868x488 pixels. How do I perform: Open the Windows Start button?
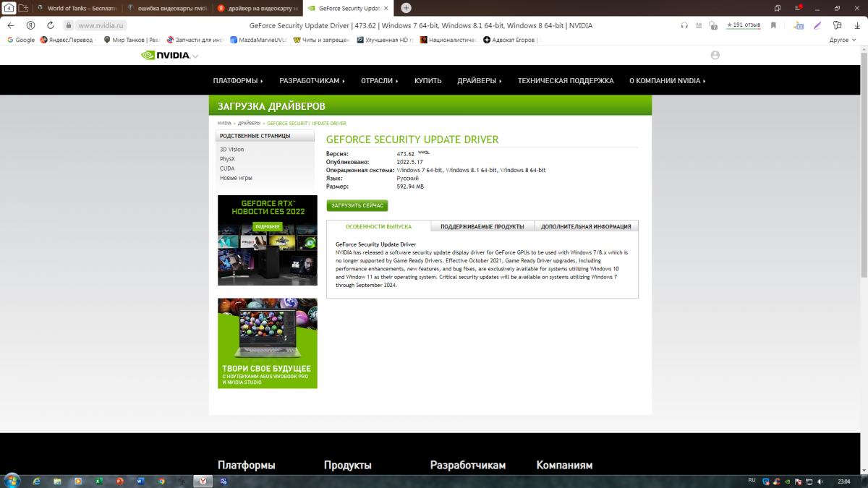[x=12, y=481]
